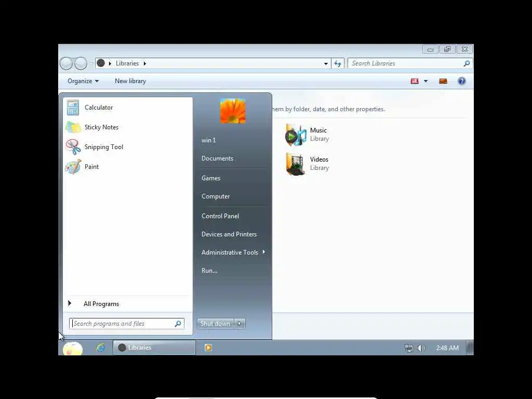Image resolution: width=532 pixels, height=399 pixels.
Task: Select the Videos library icon
Action: tap(296, 164)
